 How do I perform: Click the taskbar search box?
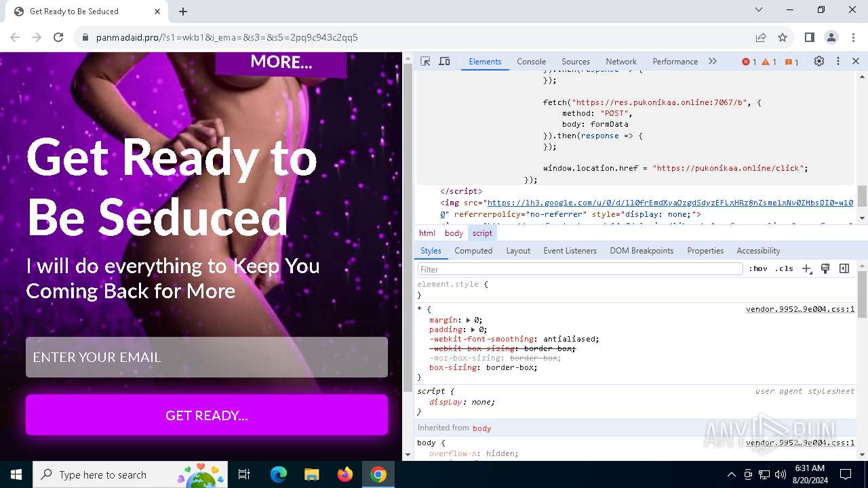(x=131, y=474)
